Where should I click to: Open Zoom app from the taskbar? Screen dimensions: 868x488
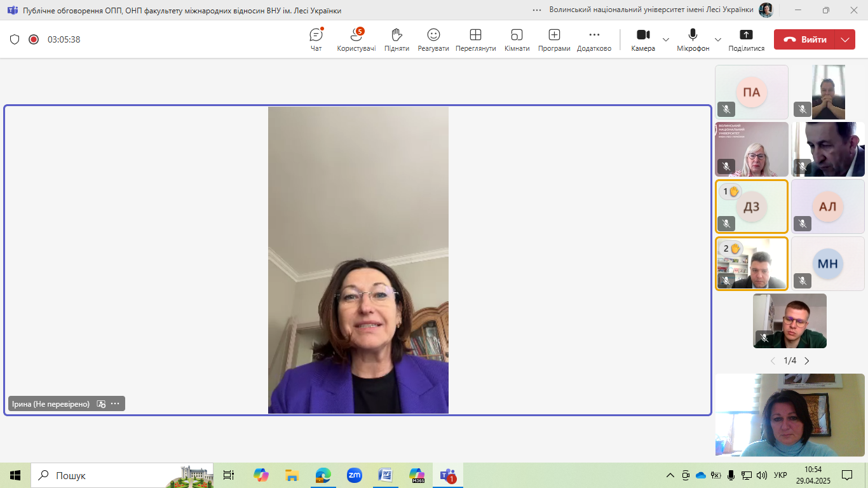(x=354, y=475)
